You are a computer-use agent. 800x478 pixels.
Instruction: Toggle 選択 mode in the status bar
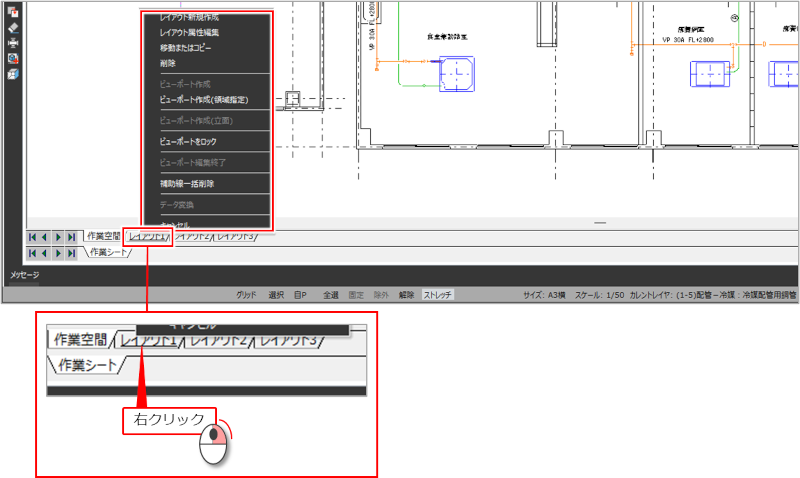click(x=276, y=295)
